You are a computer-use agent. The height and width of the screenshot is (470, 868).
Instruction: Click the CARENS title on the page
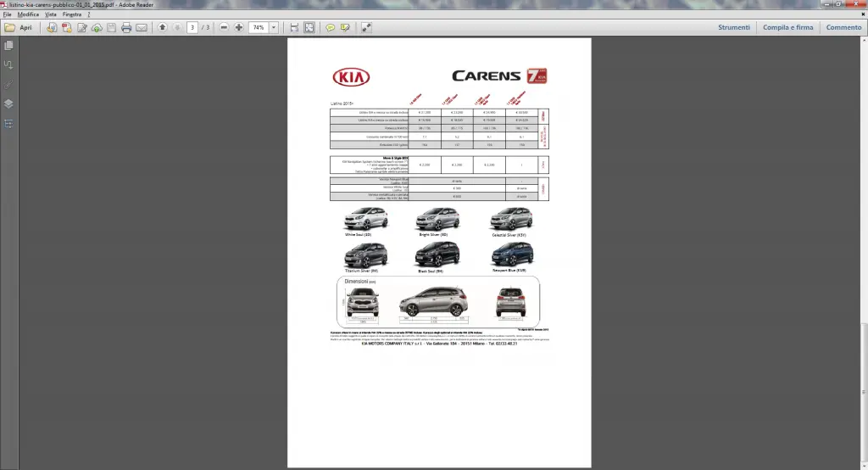(x=486, y=76)
